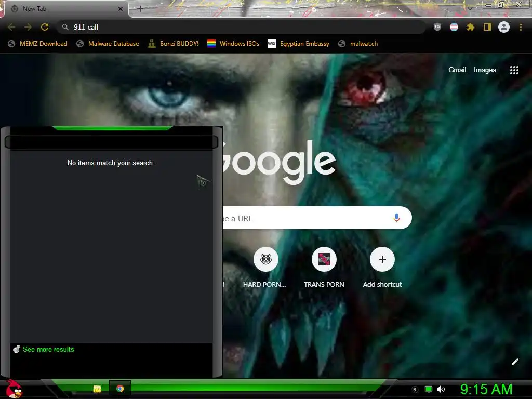Click the start menu search field
Viewport: 532px width, 399px height.
pos(111,142)
